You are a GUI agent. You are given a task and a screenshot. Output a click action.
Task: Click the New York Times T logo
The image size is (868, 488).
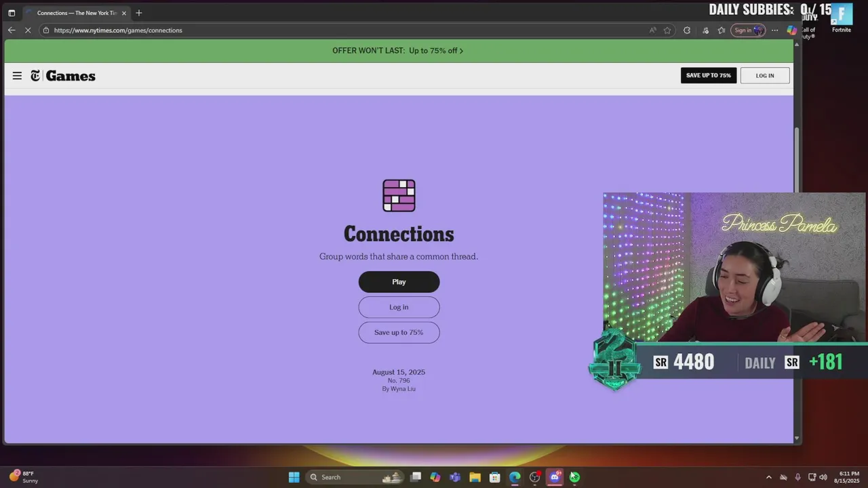click(x=35, y=76)
